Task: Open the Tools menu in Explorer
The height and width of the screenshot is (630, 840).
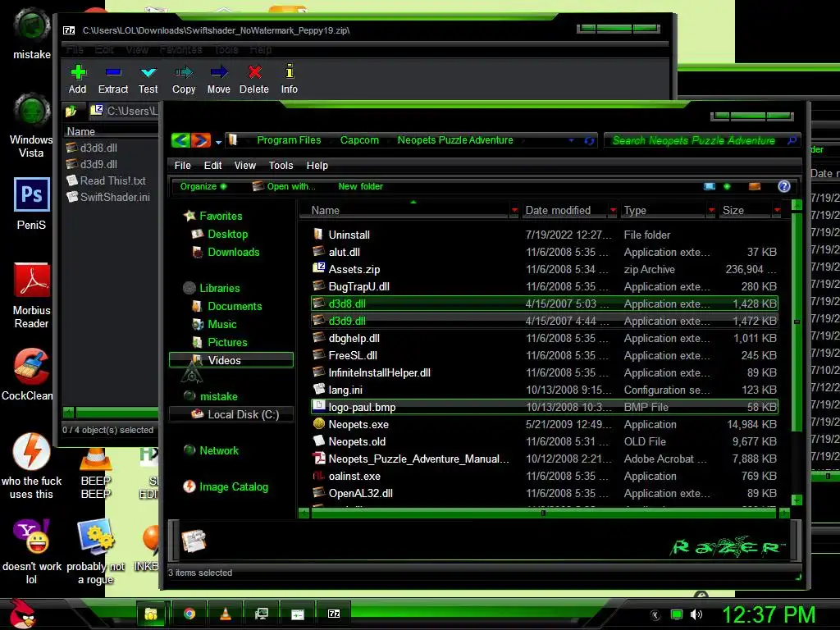Action: tap(281, 166)
